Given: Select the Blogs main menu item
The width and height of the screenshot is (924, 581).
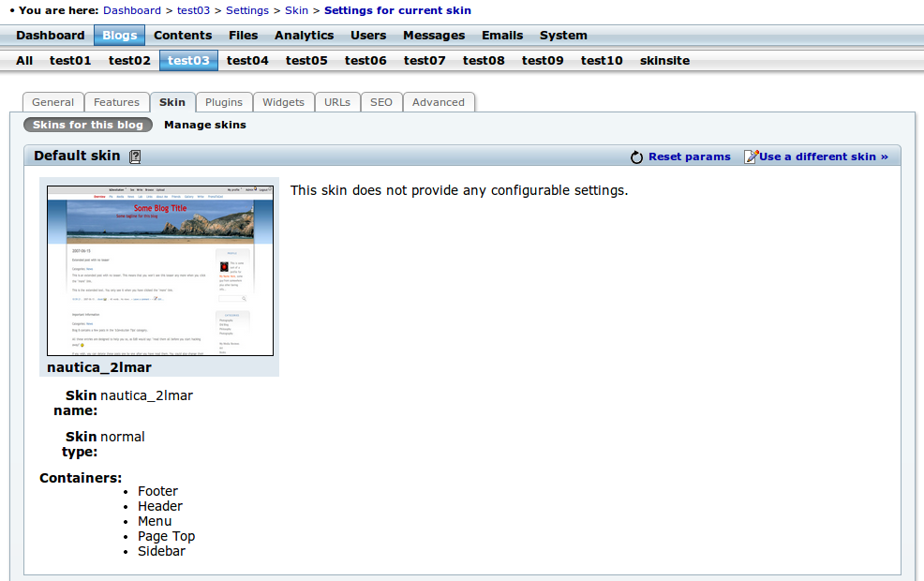Looking at the screenshot, I should 120,36.
